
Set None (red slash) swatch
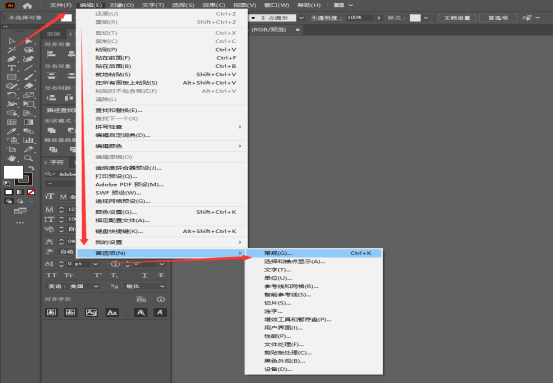tap(31, 192)
